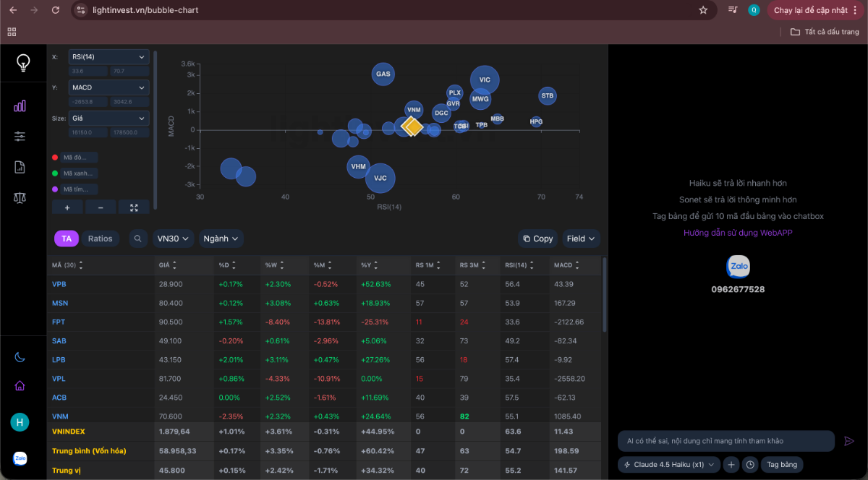Image resolution: width=868 pixels, height=480 pixels.
Task: Open chat history via clock icon
Action: (751, 465)
